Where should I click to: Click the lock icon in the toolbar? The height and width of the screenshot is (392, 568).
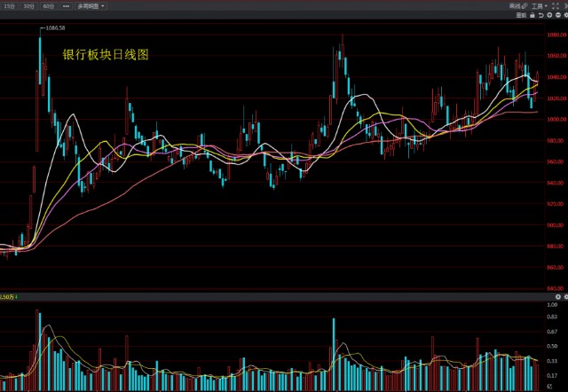(x=532, y=15)
